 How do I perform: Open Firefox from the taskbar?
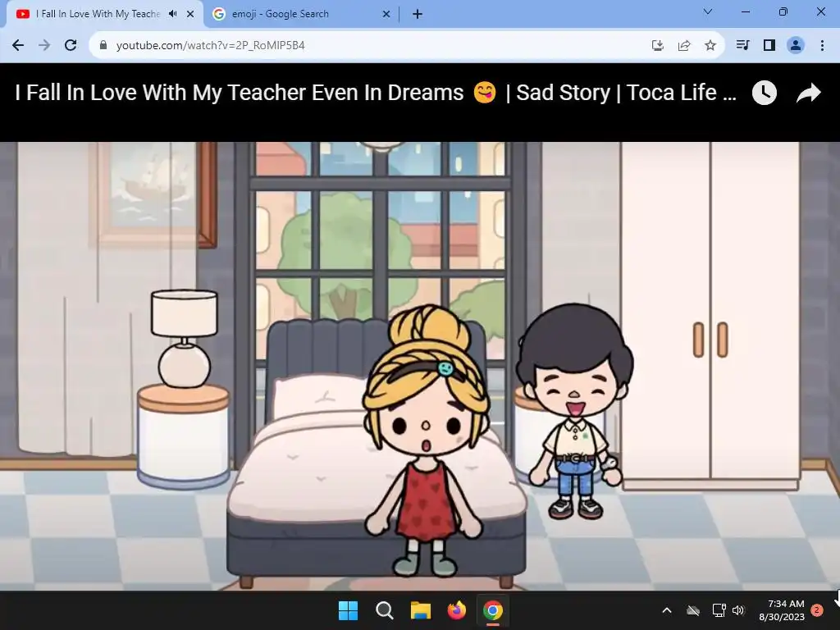456,610
